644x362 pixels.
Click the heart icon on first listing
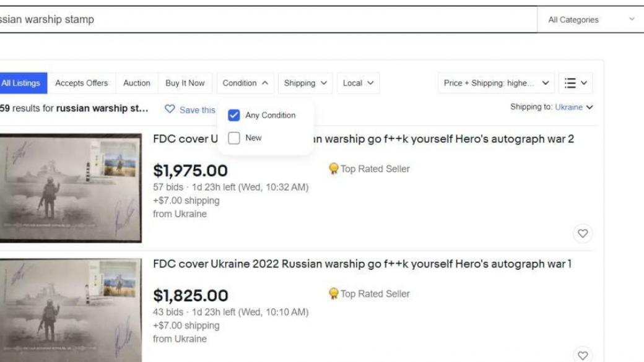click(x=582, y=233)
